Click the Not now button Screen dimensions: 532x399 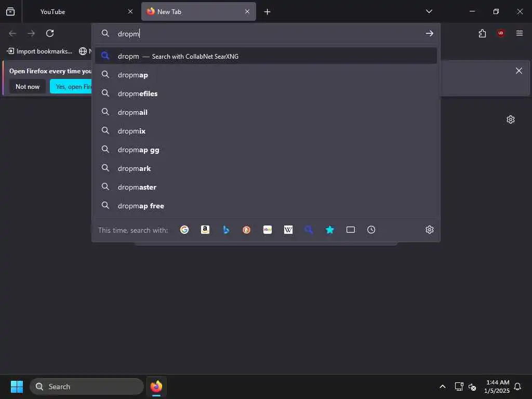[28, 87]
